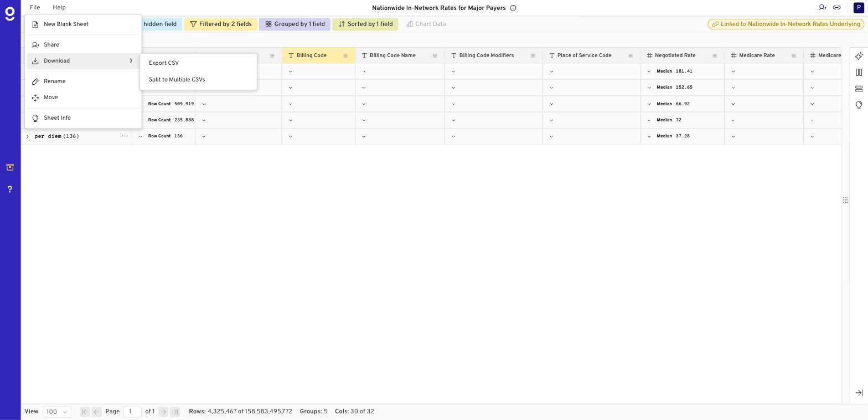Open Median 37.28 aggregate dropdown
The image size is (868, 420).
(649, 136)
